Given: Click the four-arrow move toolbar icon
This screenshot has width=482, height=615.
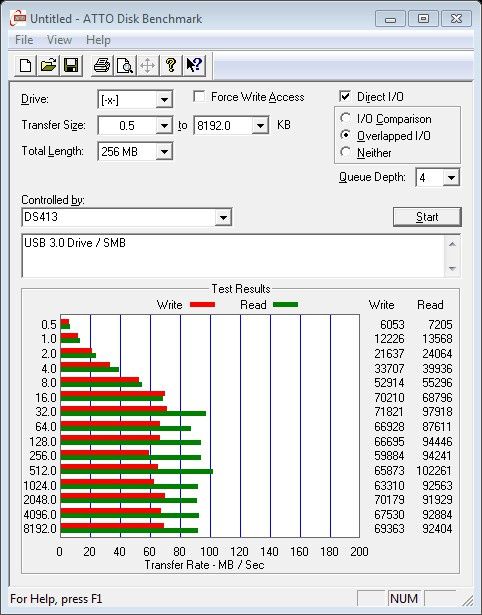Looking at the screenshot, I should [147, 65].
